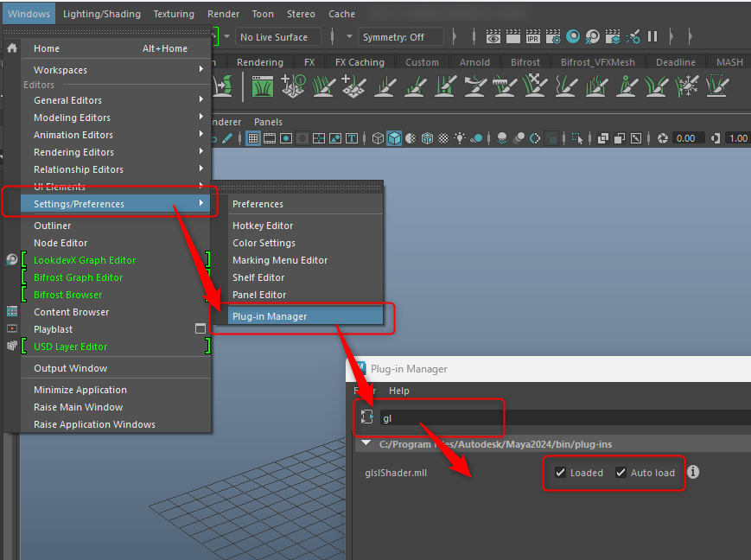Click the pause Viewport 2.0 icon
The image size is (751, 560).
[x=652, y=36]
